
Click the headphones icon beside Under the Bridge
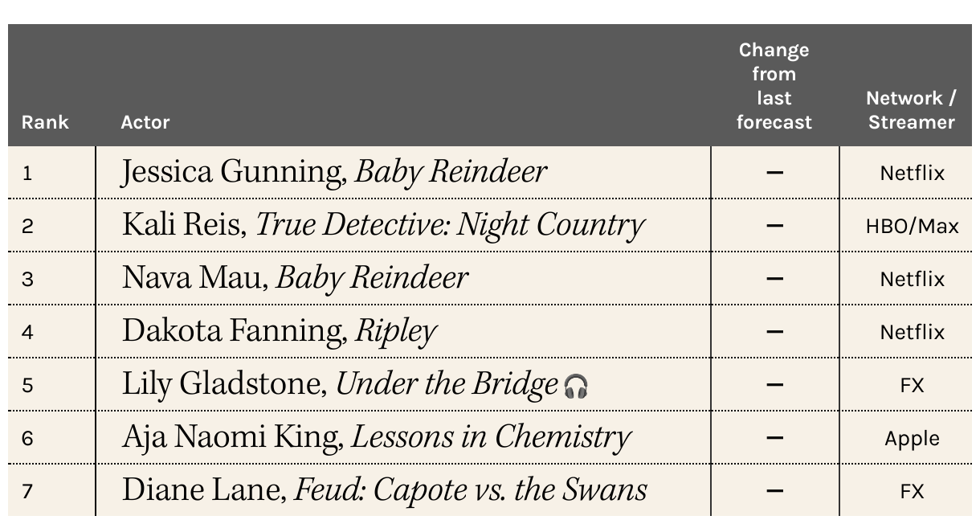(x=575, y=387)
